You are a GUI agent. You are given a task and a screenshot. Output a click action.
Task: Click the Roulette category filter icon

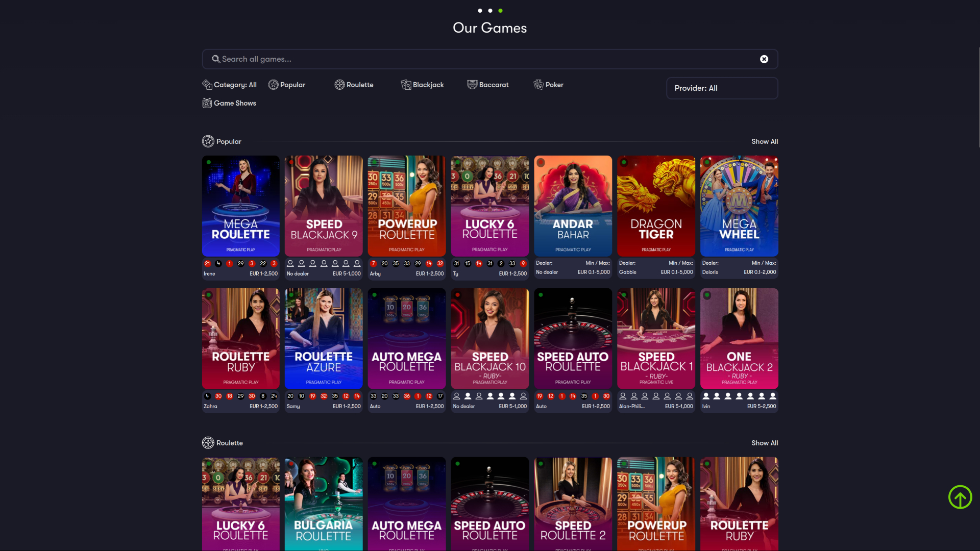coord(340,85)
